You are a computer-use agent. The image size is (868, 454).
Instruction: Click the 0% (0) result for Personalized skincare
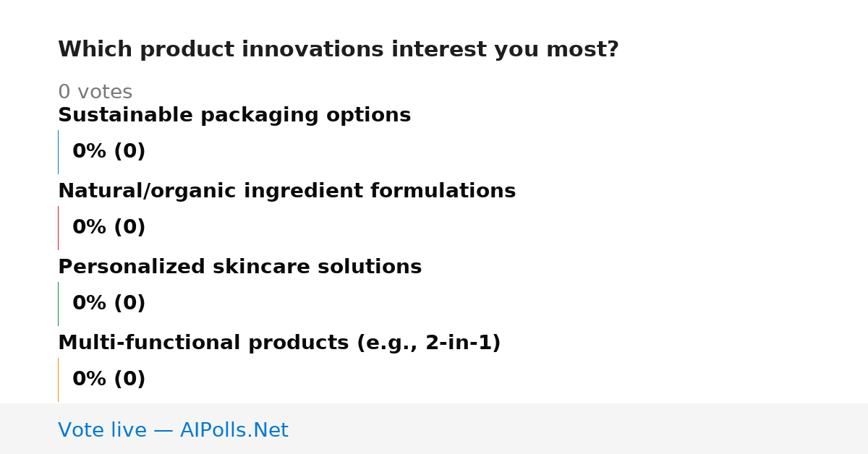(109, 304)
